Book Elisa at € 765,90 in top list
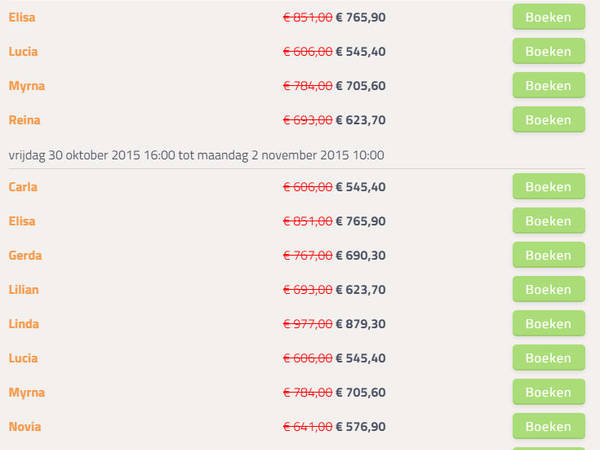Screen dimensions: 600x450 549,17
